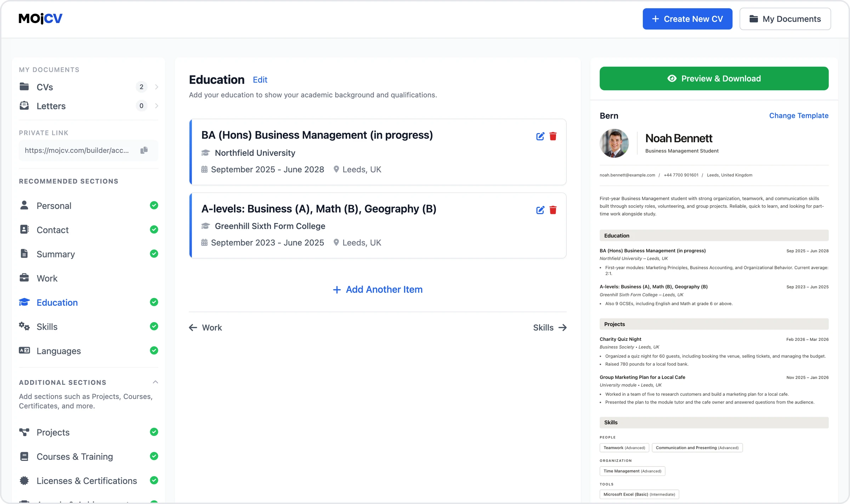
Task: Click the MojCV logo
Action: [x=40, y=18]
